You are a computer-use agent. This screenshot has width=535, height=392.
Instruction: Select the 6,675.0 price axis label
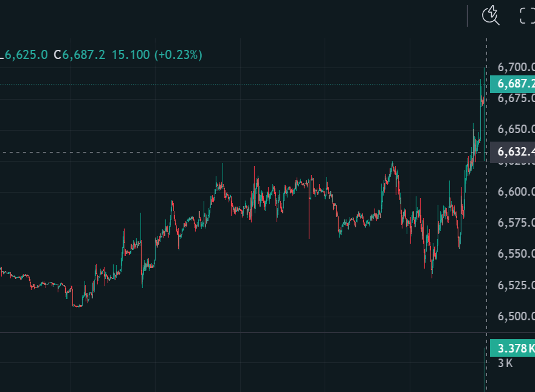click(x=516, y=98)
